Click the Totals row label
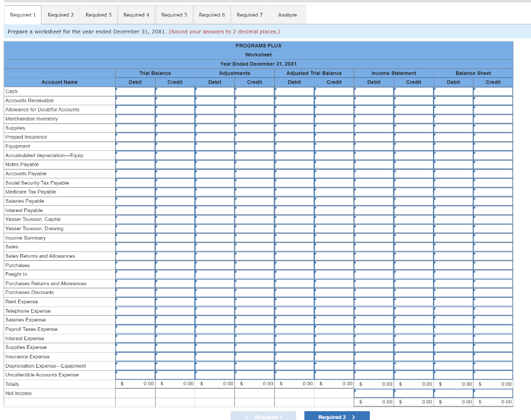The width and height of the screenshot is (531, 420). 12,384
